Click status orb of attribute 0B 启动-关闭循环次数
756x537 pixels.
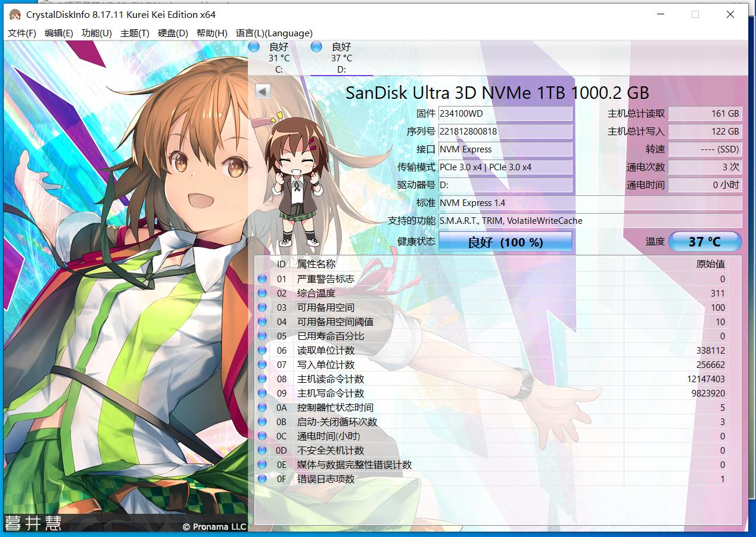262,422
